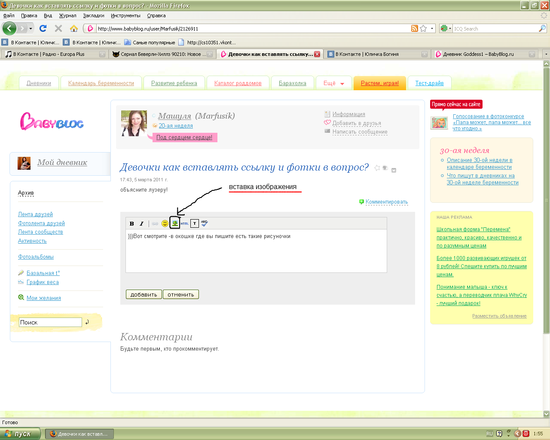Click into the comment text area
The height and width of the screenshot is (440, 550).
(256, 251)
